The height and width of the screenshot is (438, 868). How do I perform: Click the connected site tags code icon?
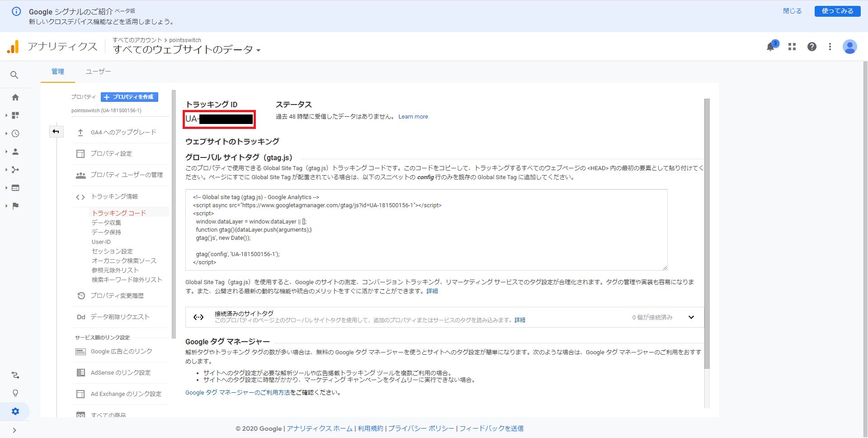tap(198, 317)
